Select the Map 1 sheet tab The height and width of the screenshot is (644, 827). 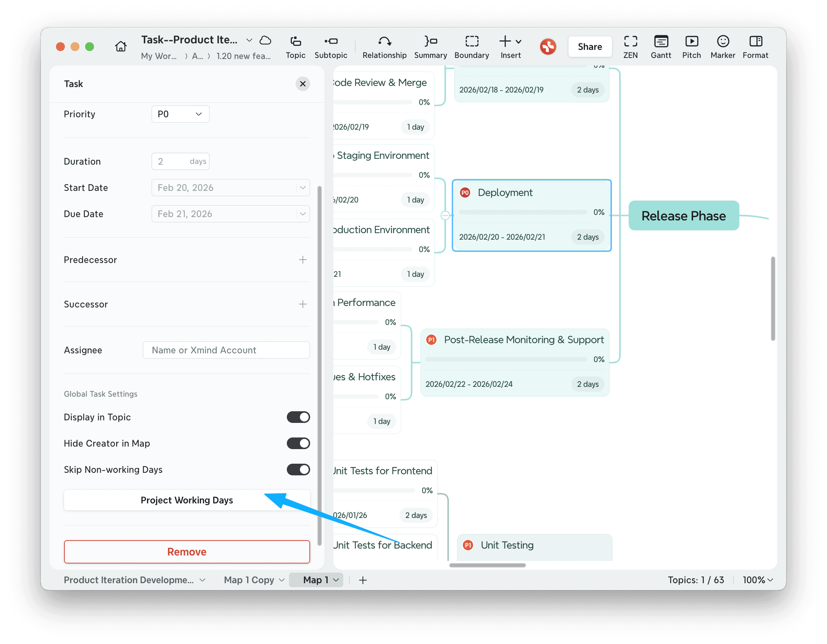315,580
